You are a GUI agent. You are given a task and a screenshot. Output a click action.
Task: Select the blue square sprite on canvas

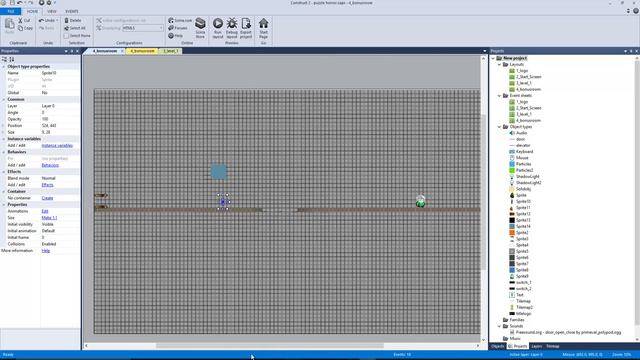tap(219, 172)
